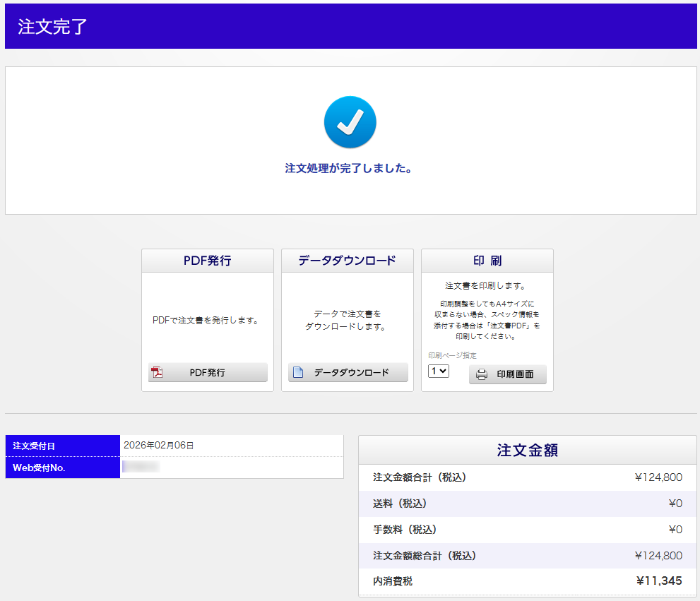Select the 送料（税込） row
This screenshot has height=601, width=700.
click(527, 504)
